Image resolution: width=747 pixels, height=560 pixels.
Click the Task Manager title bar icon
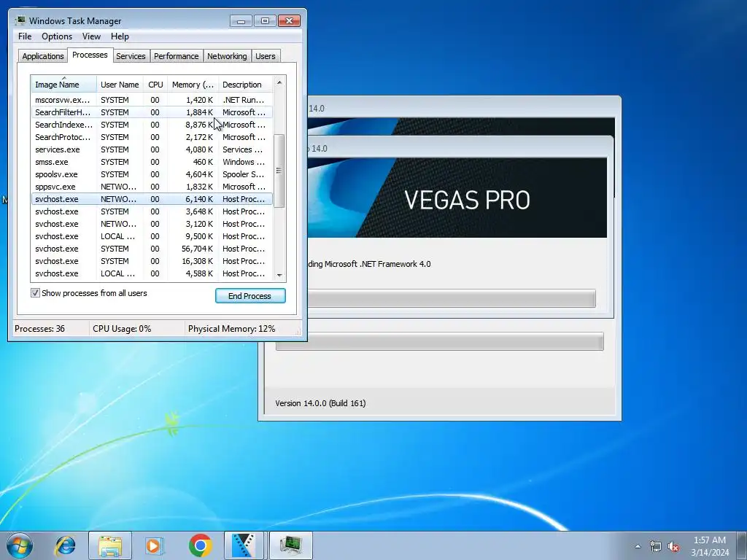pyautogui.click(x=20, y=20)
